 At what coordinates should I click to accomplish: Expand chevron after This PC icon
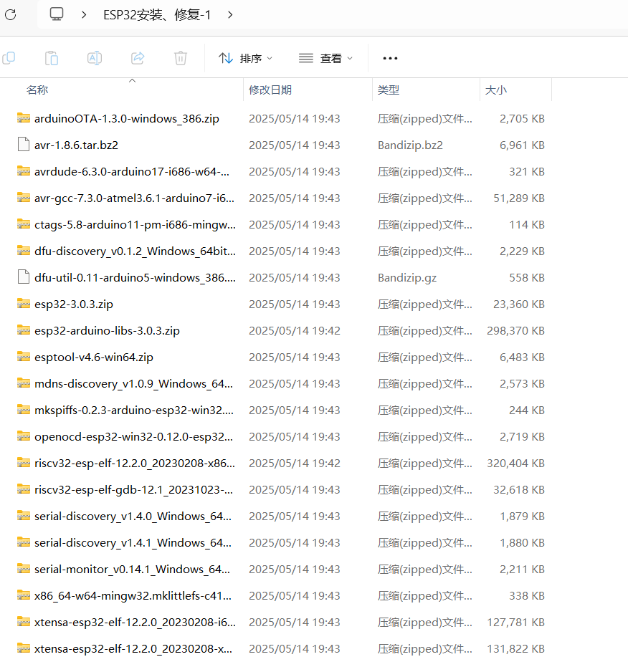[84, 15]
